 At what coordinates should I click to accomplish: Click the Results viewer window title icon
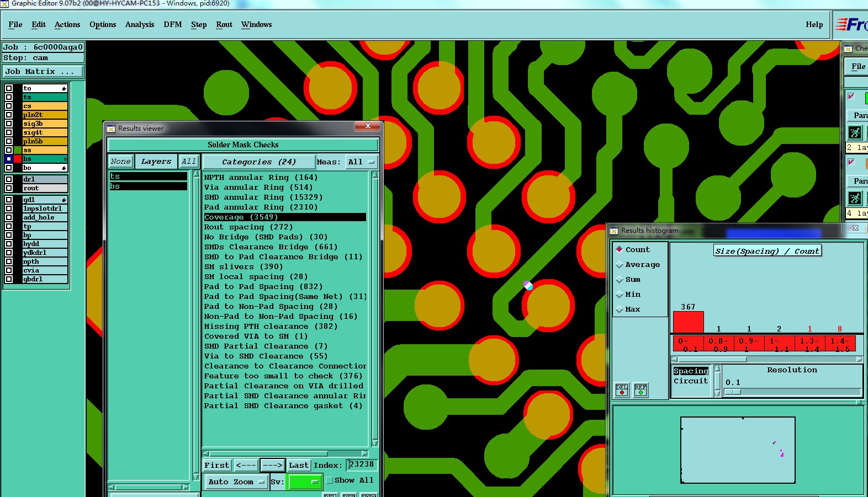coord(111,129)
